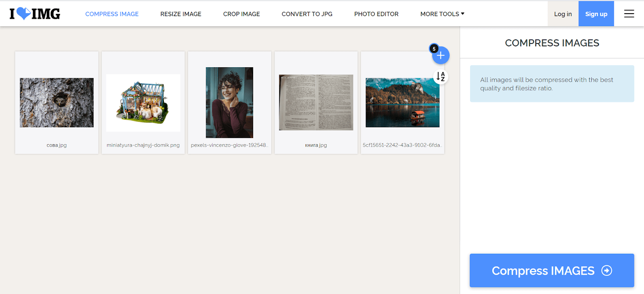Select the сова.jpg owl thumbnail
This screenshot has height=294, width=644.
click(57, 103)
